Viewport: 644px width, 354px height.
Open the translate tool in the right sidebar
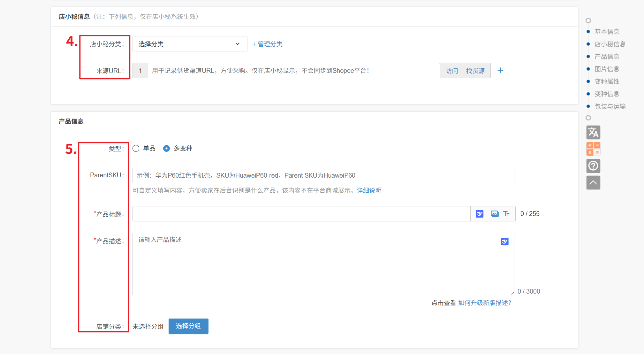(x=593, y=132)
